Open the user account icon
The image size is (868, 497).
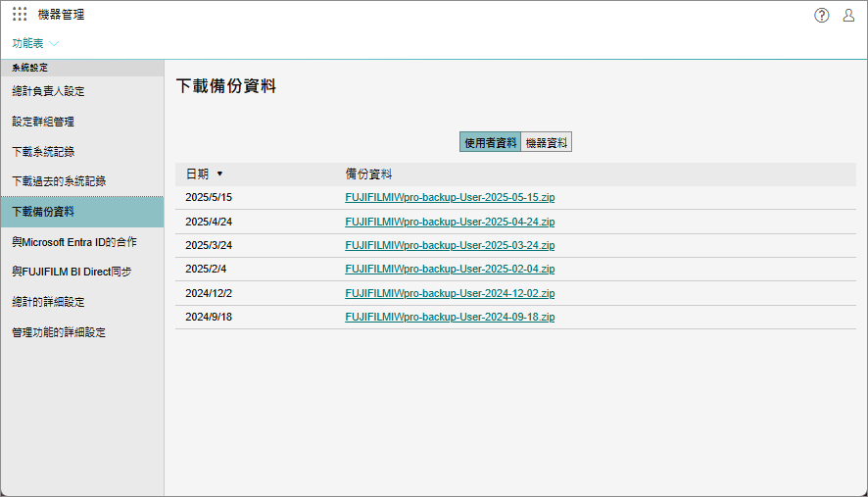[848, 15]
